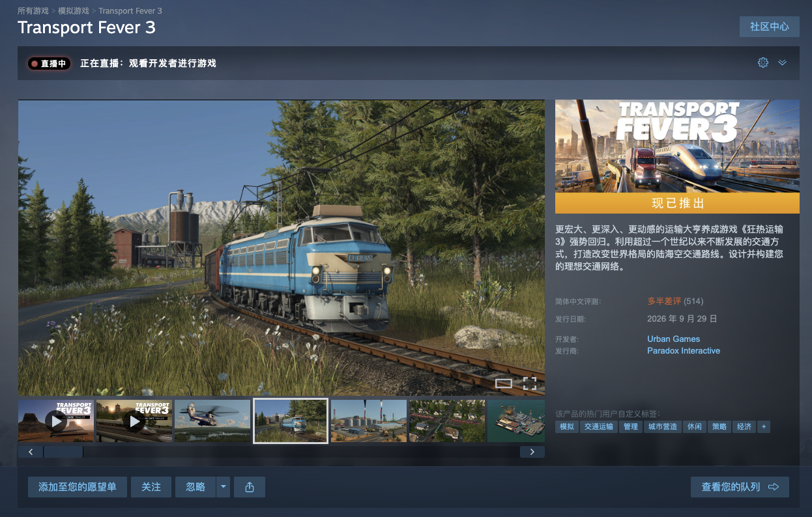Click the 现已推出 orange banner

(x=677, y=204)
